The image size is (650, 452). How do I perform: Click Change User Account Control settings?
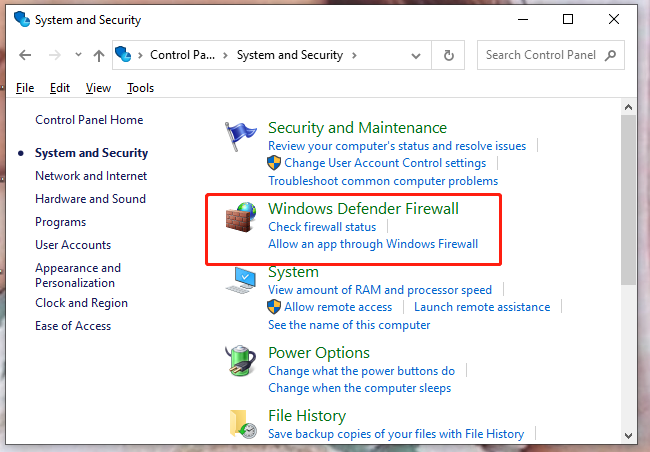(385, 163)
